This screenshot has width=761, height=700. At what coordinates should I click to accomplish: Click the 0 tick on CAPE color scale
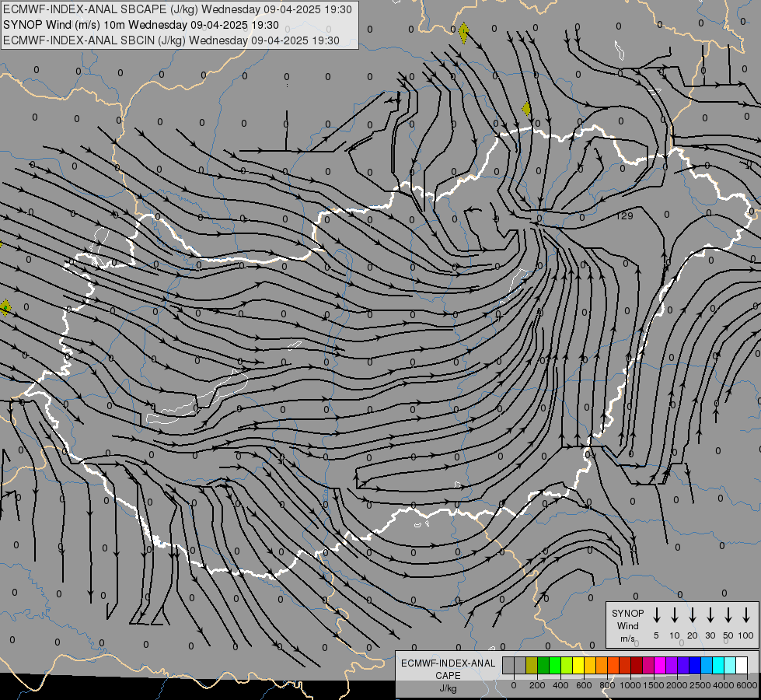point(514,685)
